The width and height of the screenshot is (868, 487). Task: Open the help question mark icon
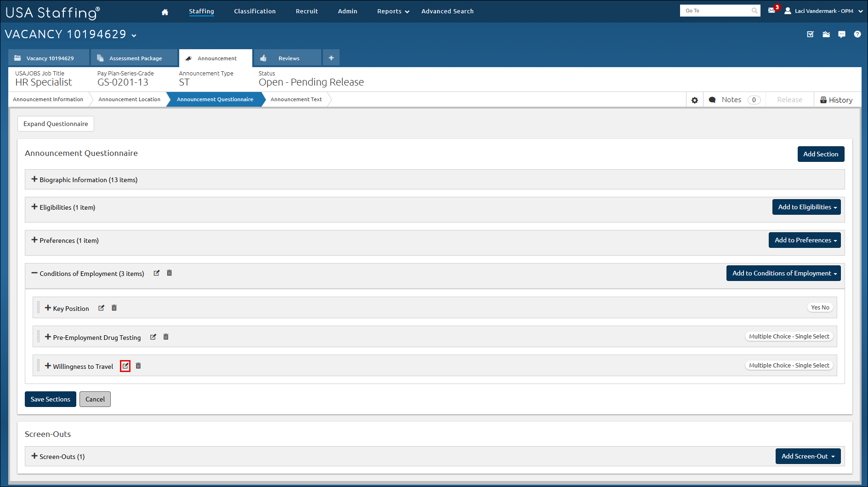click(x=857, y=34)
